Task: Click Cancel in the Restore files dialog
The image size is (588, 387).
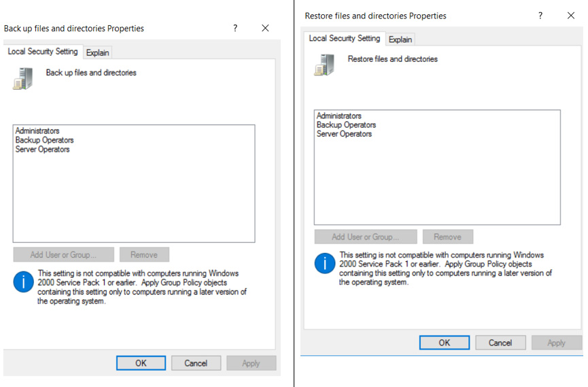Action: point(500,343)
